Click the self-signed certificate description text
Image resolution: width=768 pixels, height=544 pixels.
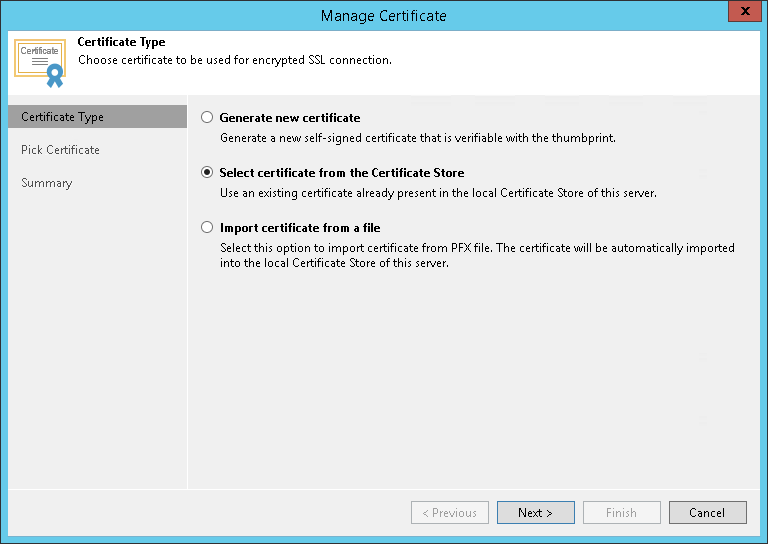pyautogui.click(x=417, y=138)
